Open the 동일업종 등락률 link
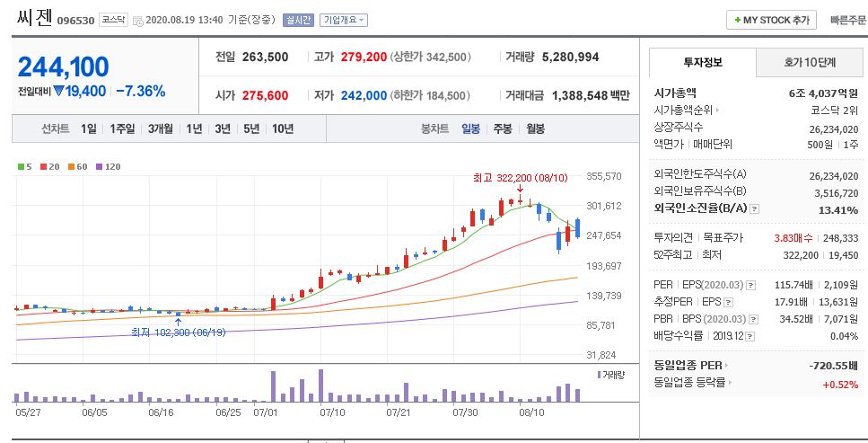Viewport: 868px width, 443px height. pos(691,383)
